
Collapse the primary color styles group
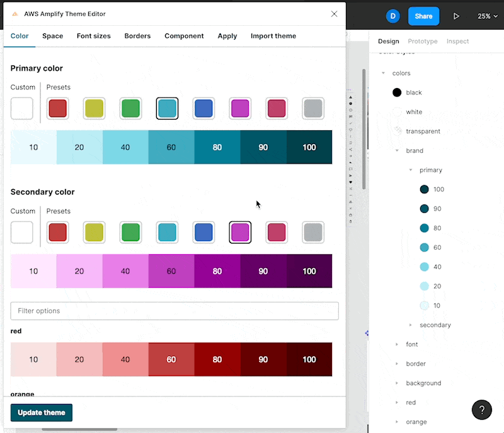coord(411,170)
